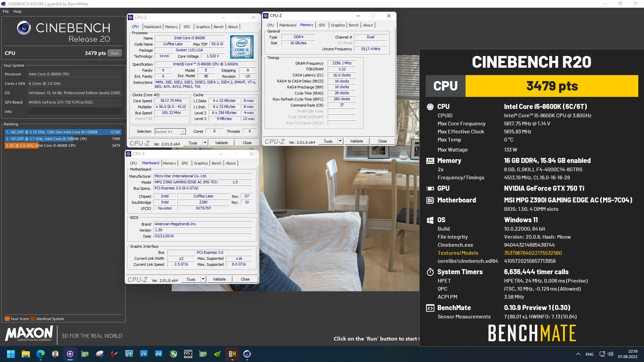This screenshot has height=362, width=644.
Task: Click Textures/Models yellow text in BenchMate panel
Action: [x=458, y=253]
